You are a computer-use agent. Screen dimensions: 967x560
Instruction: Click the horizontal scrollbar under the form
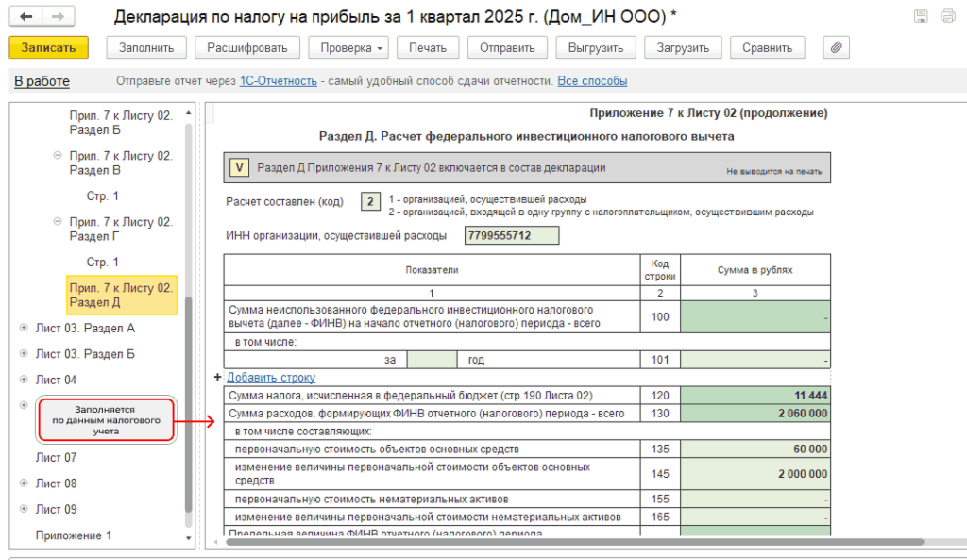[x=574, y=542]
